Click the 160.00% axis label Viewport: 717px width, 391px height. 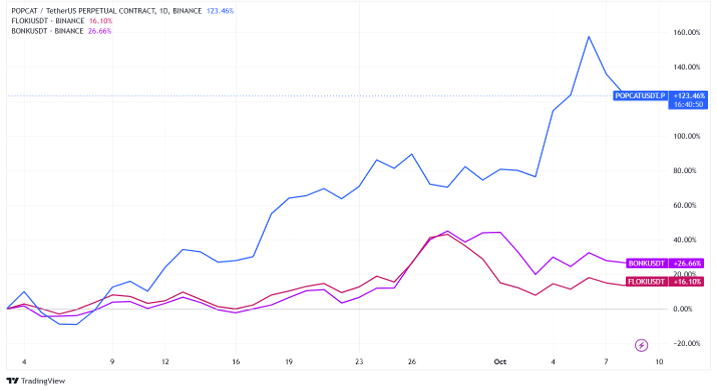686,32
